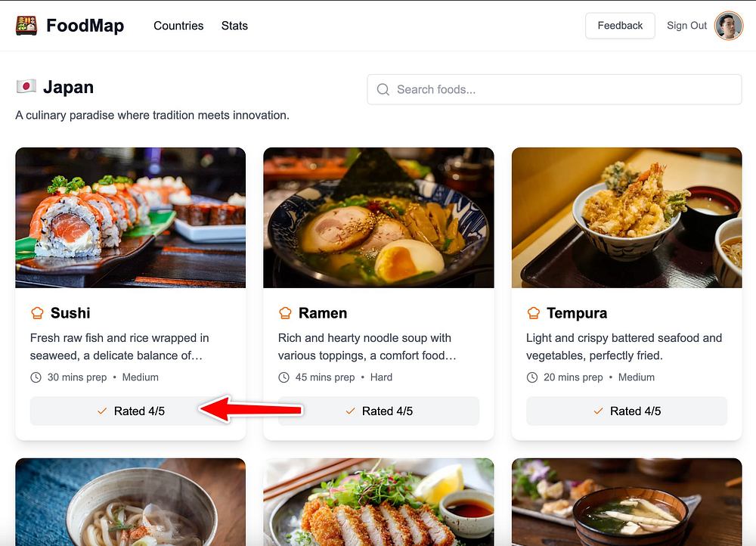Open the pork cutlet dish photo
The width and height of the screenshot is (756, 546).
point(379,502)
